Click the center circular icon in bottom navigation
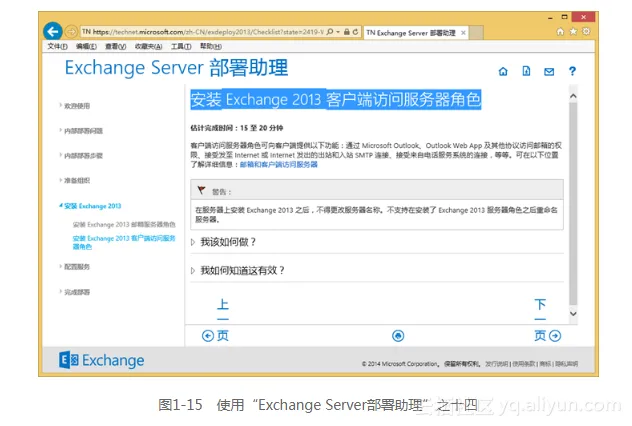632x426 pixels. click(398, 336)
